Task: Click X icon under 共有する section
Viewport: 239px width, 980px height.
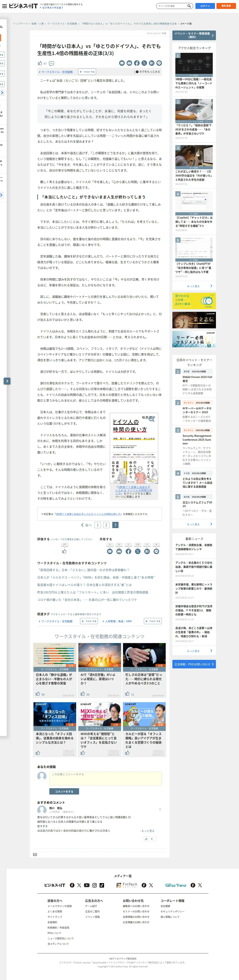Action: 138,551
